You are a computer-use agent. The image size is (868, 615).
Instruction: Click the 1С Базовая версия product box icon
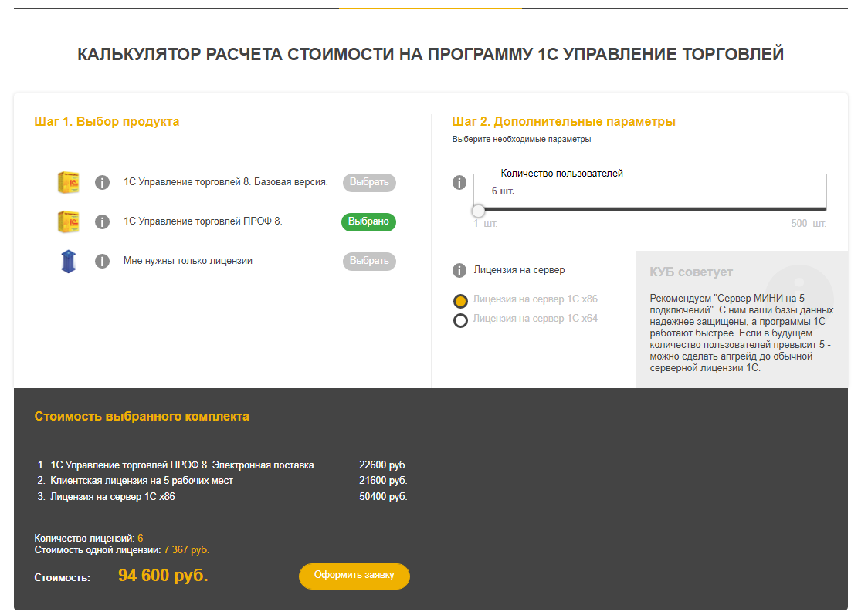click(69, 183)
